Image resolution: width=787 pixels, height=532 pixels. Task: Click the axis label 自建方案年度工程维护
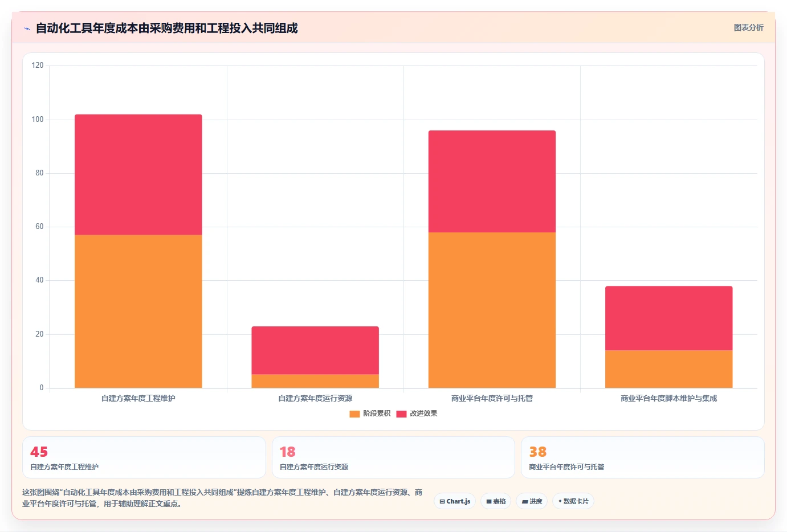point(138,398)
